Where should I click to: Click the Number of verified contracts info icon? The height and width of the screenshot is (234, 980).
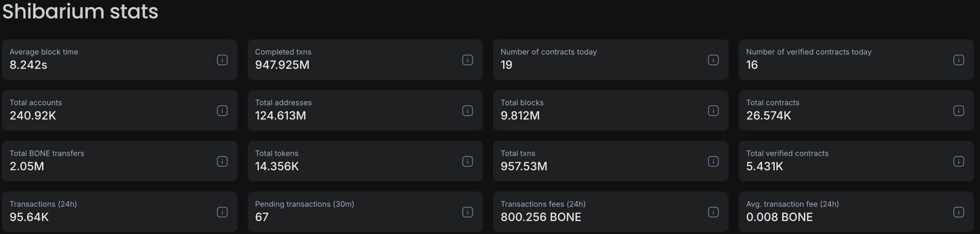coord(958,60)
